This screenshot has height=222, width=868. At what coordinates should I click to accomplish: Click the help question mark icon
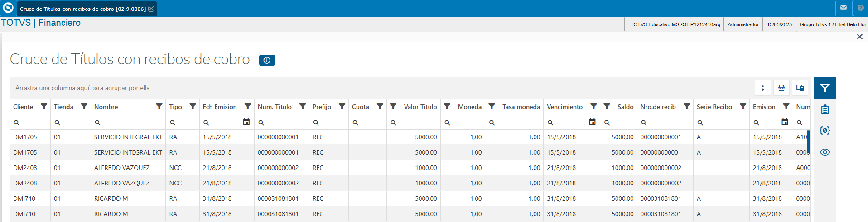(x=860, y=8)
